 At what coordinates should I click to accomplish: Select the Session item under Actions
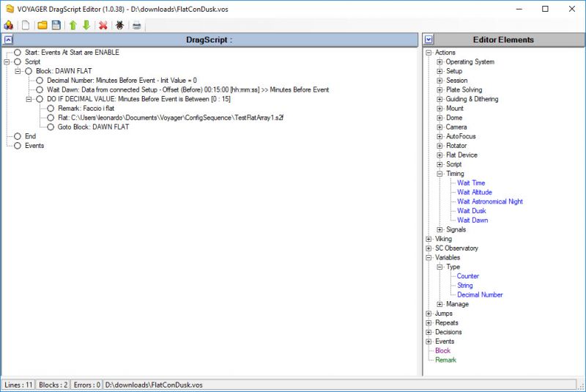(x=456, y=81)
